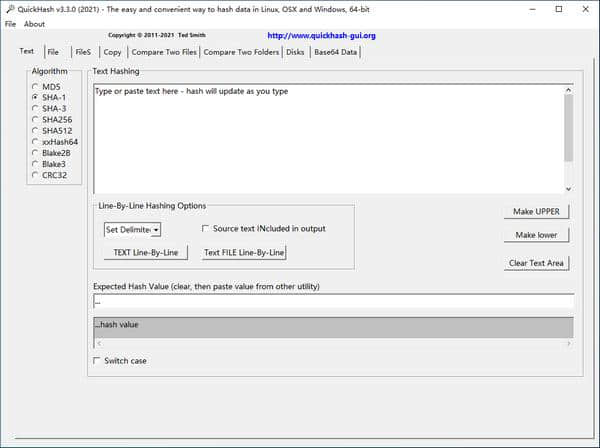Choose the SHA256 algorithm option

(x=36, y=120)
